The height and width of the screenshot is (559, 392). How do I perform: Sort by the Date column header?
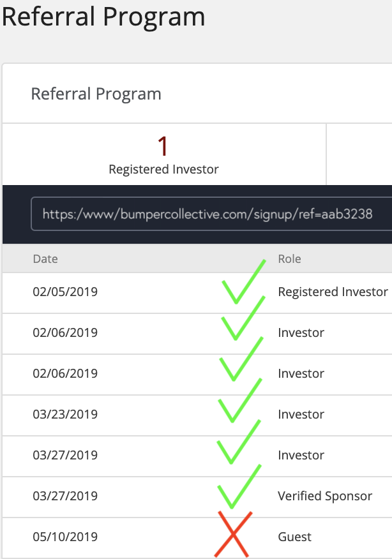pyautogui.click(x=45, y=259)
